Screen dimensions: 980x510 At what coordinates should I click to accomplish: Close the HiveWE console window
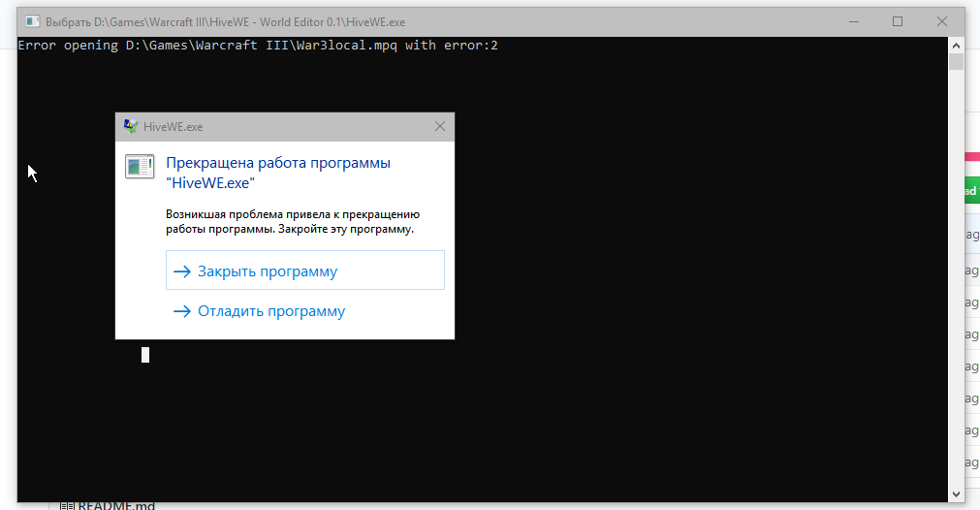pyautogui.click(x=942, y=22)
